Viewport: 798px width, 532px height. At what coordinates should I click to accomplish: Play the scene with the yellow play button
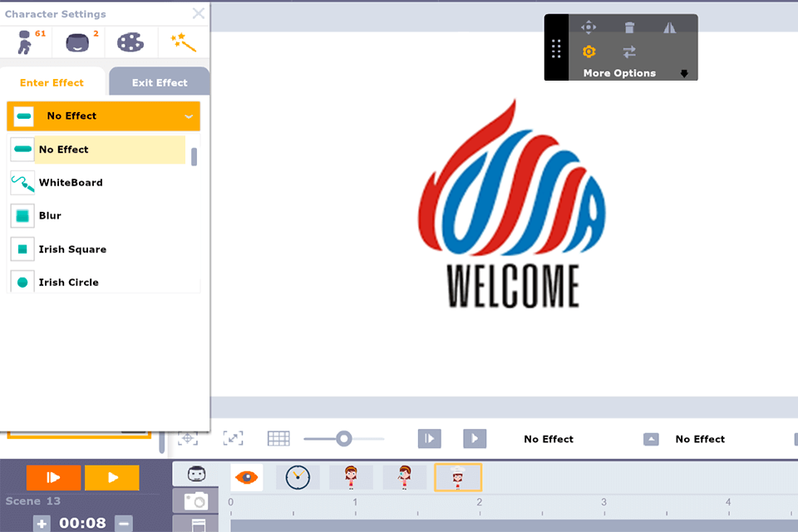pos(111,477)
